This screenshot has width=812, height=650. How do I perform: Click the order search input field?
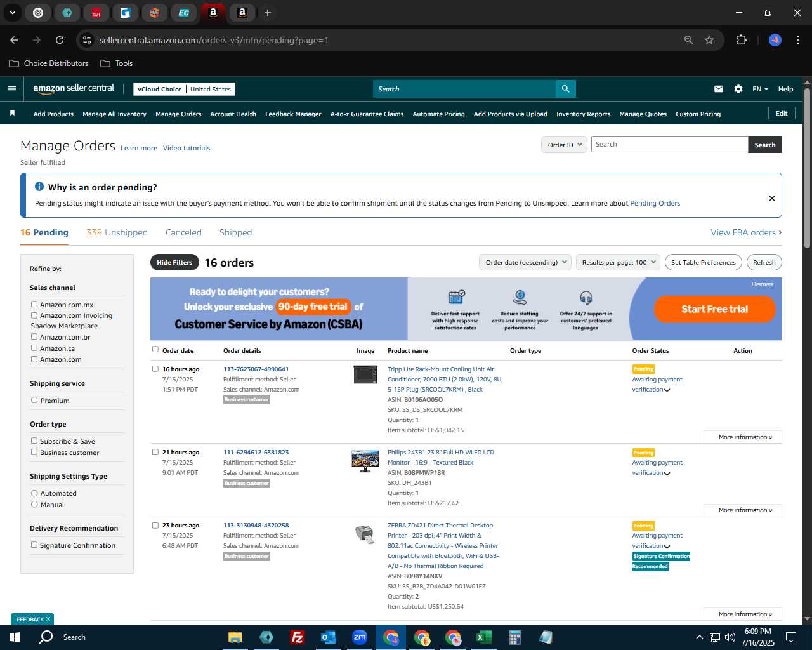click(669, 145)
